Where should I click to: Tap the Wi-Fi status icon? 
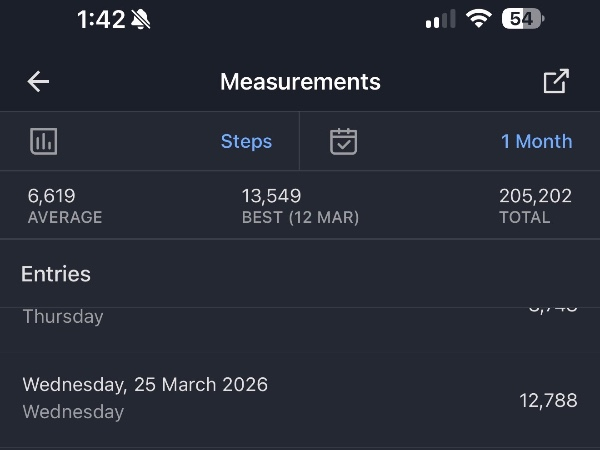coord(479,19)
